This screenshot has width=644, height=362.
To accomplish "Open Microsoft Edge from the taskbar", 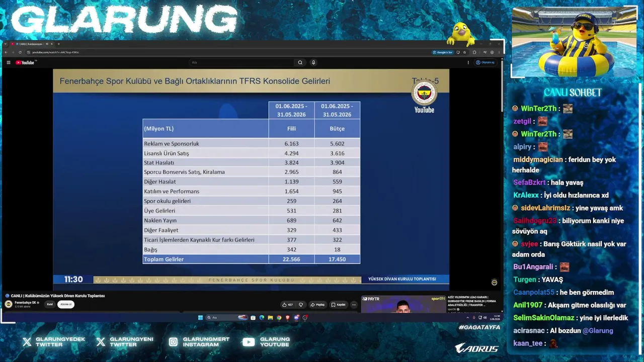I will click(x=262, y=318).
